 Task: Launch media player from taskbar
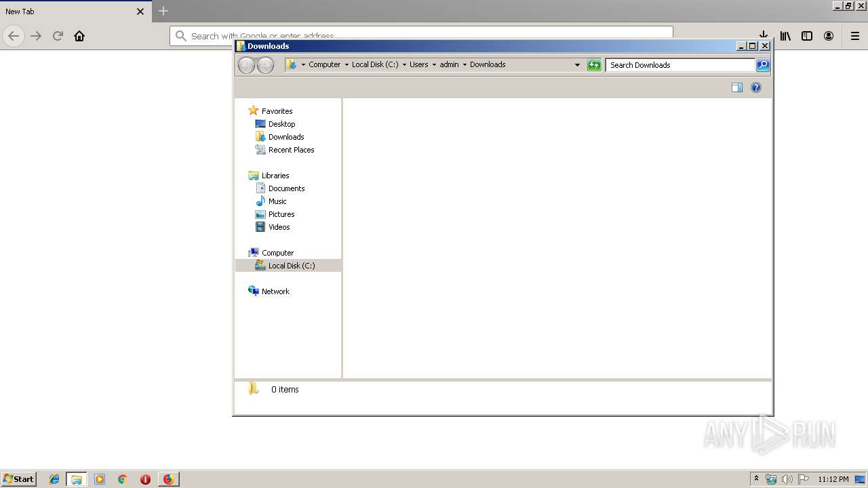pos(100,479)
